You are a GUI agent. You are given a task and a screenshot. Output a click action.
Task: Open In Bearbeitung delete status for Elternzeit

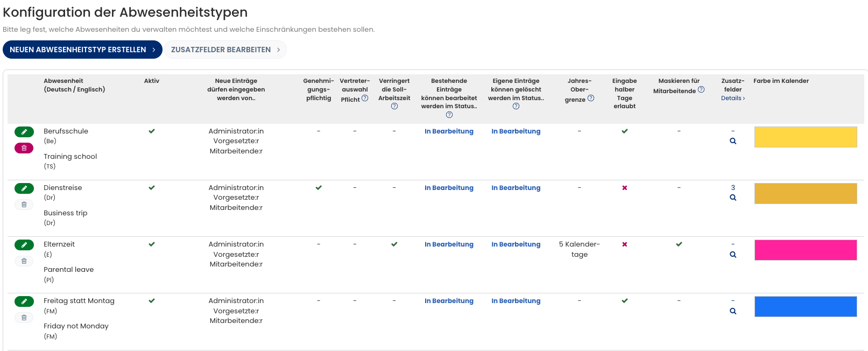pos(516,244)
